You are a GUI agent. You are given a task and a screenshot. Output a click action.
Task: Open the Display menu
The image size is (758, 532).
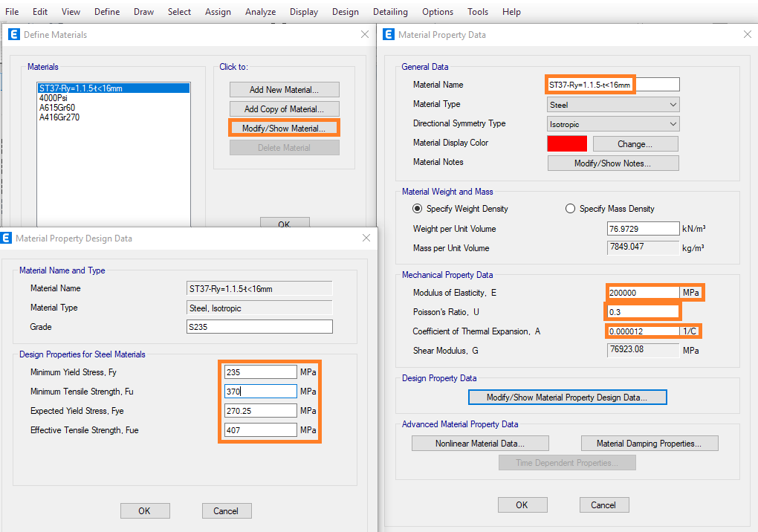click(x=304, y=12)
